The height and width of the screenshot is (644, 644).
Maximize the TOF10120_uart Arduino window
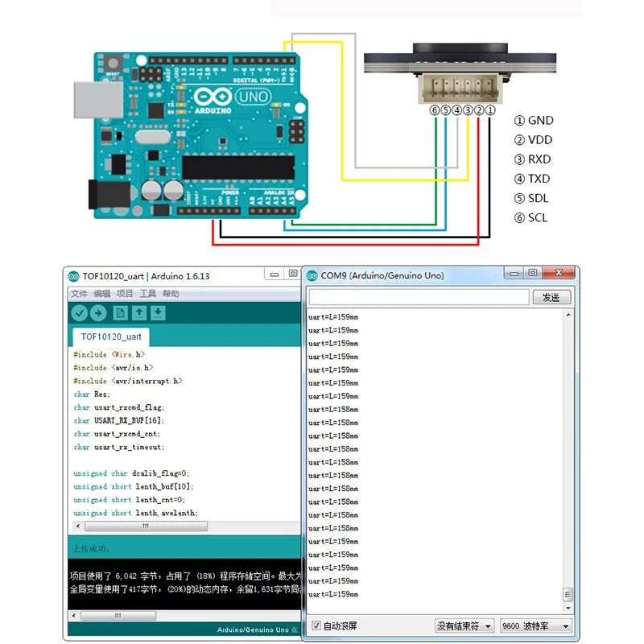[293, 274]
